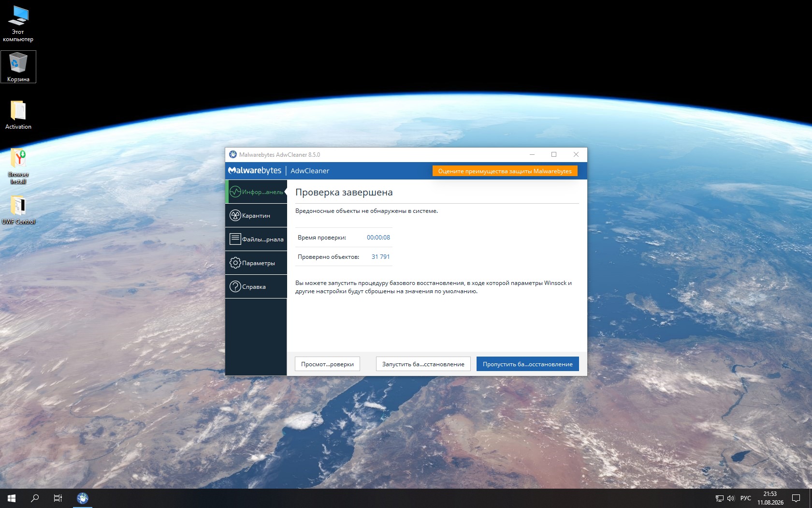812x508 pixels.
Task: Maximize the AdwCleaner window
Action: pyautogui.click(x=554, y=155)
